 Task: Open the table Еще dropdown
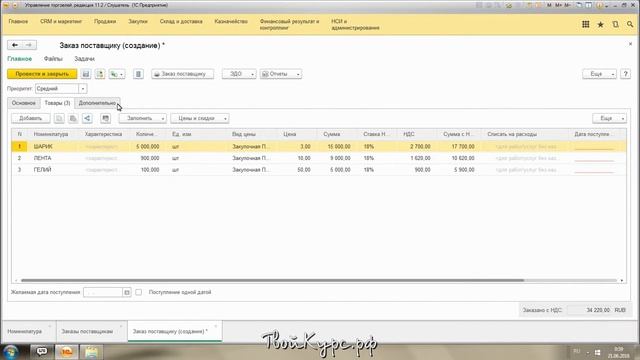point(609,118)
